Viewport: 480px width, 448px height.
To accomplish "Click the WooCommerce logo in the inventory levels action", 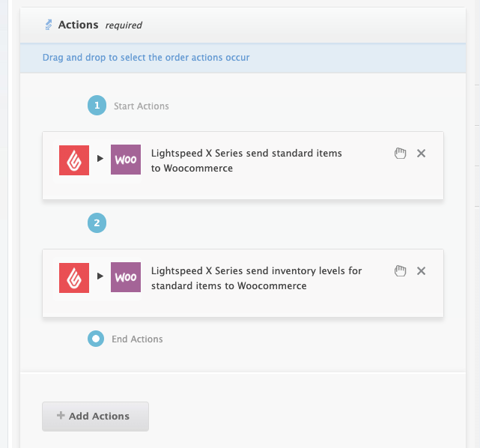I will (125, 277).
